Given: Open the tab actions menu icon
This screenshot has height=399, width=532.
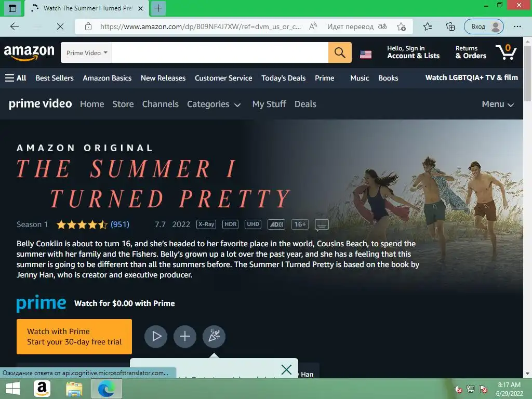Looking at the screenshot, I should coord(12,8).
